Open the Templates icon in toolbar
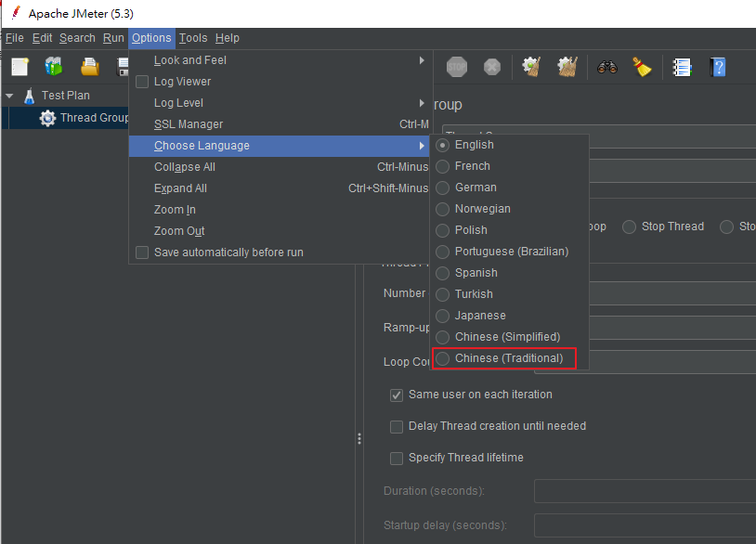Viewport: 756px width, 544px height. [x=54, y=67]
